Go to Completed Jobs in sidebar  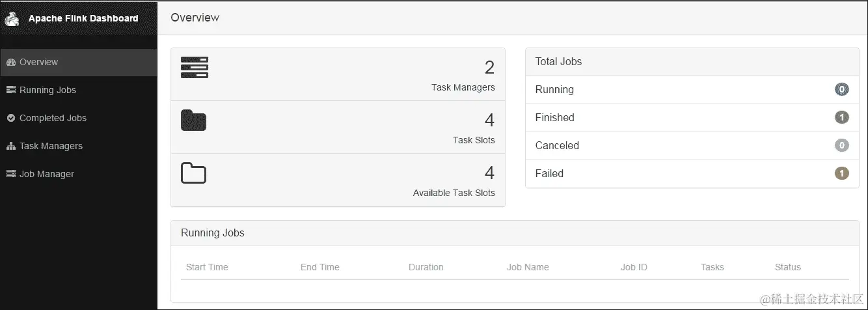53,118
